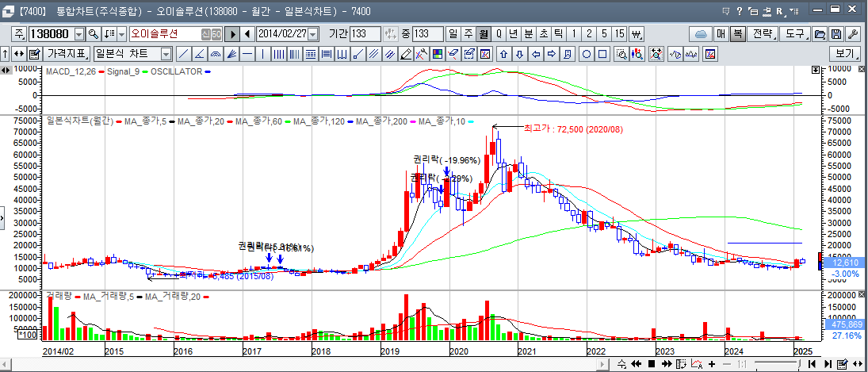
Task: Toggle the 복 button in top toolbar
Action: point(737,34)
